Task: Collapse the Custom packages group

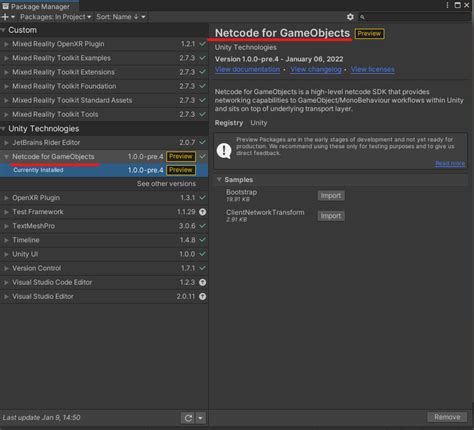Action: [3, 30]
